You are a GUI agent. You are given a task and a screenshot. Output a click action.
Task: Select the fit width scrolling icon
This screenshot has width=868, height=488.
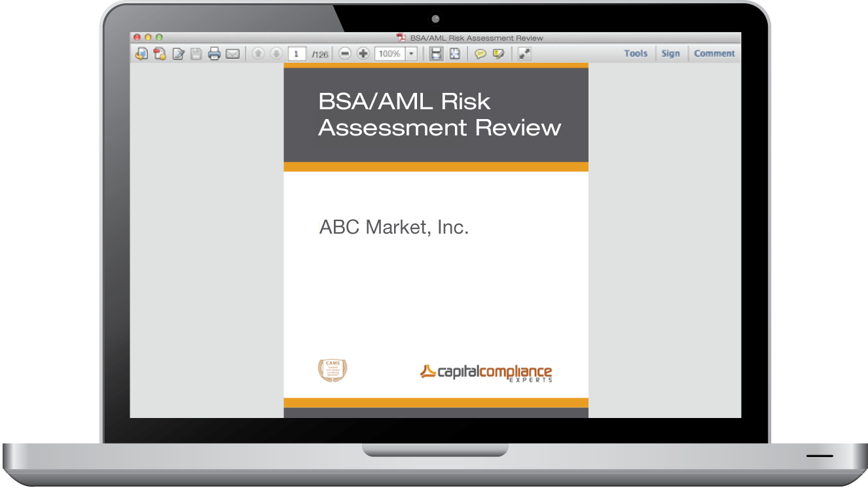tap(436, 54)
